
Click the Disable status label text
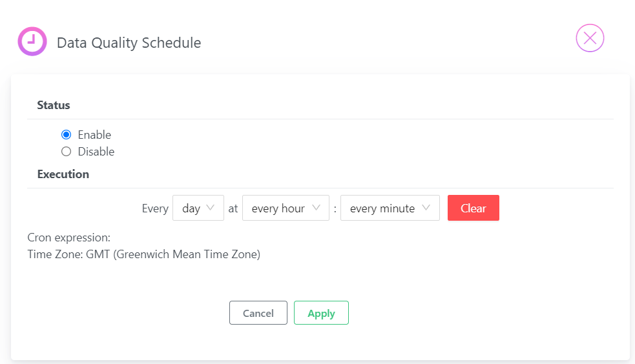tap(96, 151)
